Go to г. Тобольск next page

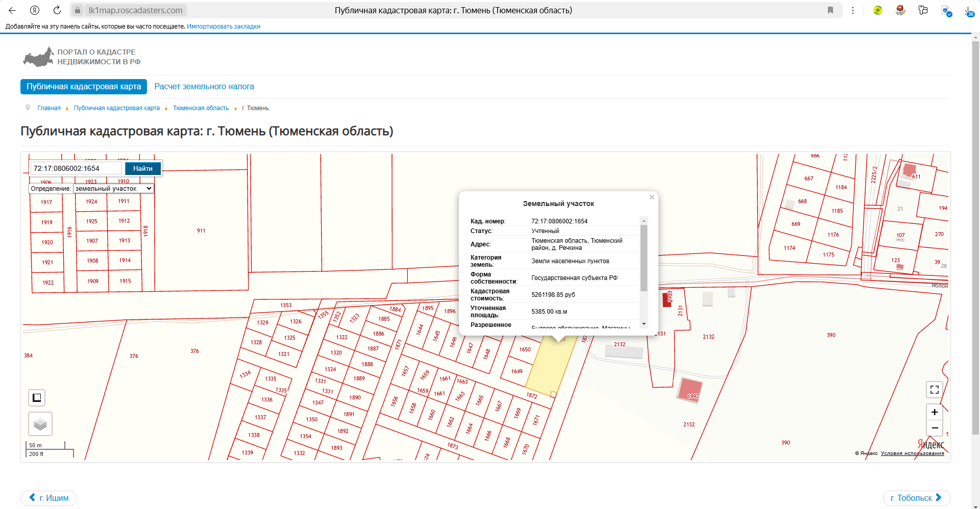tap(916, 498)
